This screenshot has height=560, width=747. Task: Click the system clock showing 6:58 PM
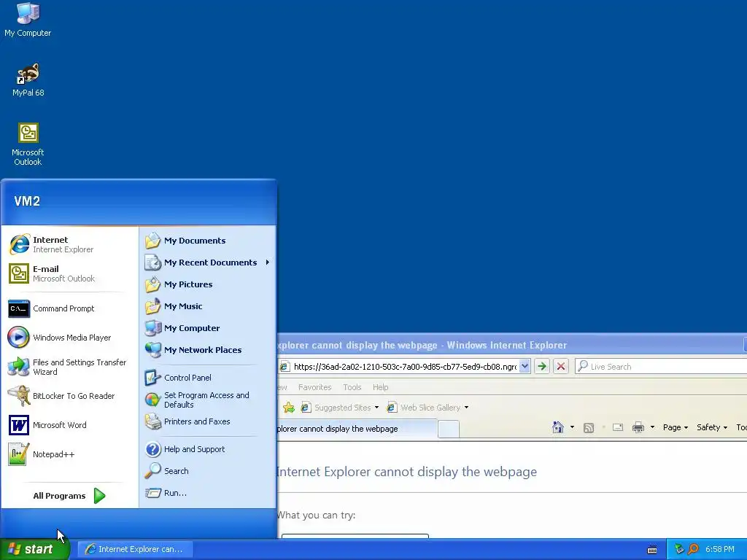[x=720, y=549]
